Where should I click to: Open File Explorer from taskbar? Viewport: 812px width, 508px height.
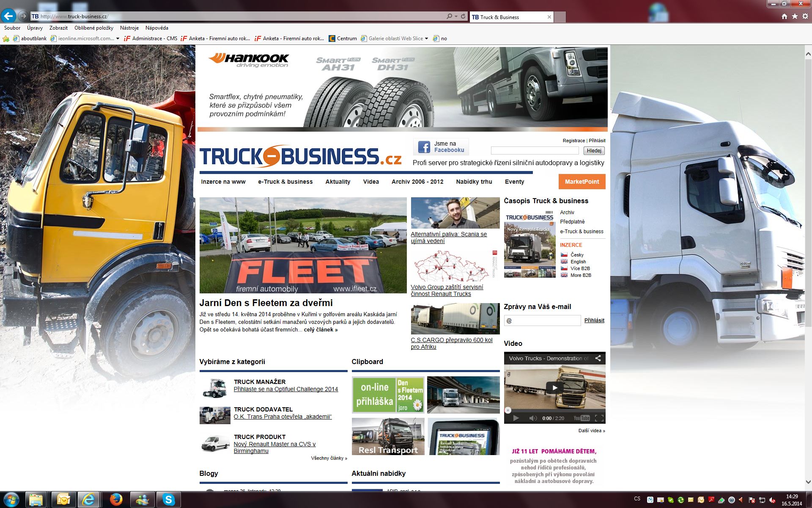pyautogui.click(x=37, y=500)
